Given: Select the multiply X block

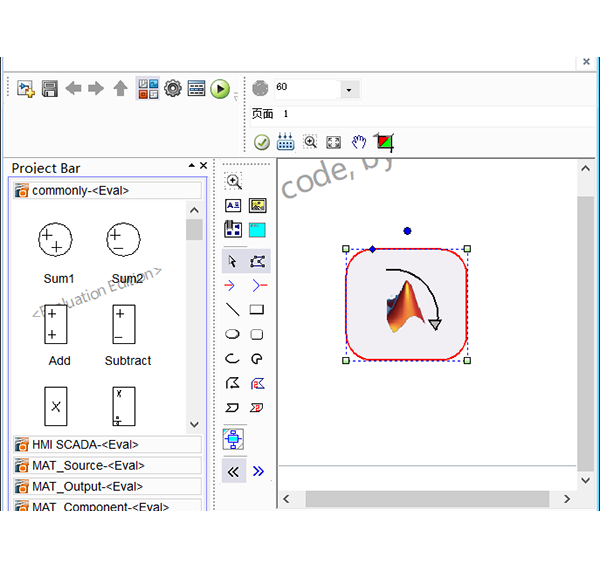Looking at the screenshot, I should tap(56, 406).
